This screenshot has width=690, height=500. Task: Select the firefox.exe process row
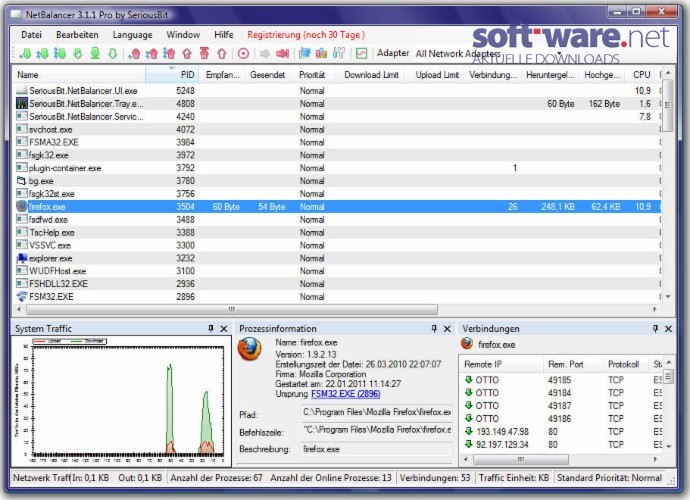click(x=338, y=206)
